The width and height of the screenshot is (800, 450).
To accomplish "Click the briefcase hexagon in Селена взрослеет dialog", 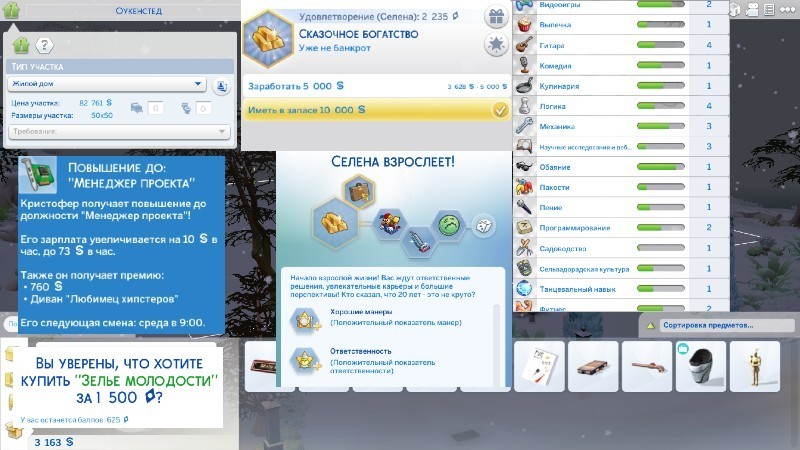I will click(x=359, y=192).
